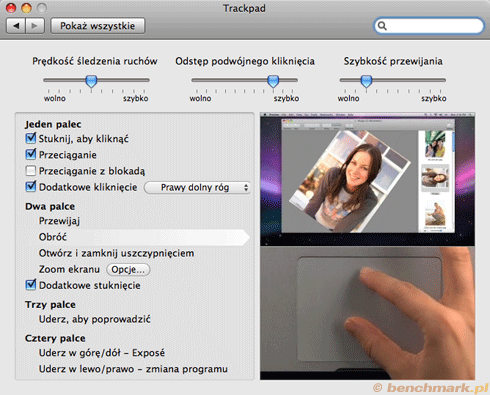This screenshot has height=395, width=490.
Task: Click the Pokaż wszystkie button
Action: [x=98, y=26]
